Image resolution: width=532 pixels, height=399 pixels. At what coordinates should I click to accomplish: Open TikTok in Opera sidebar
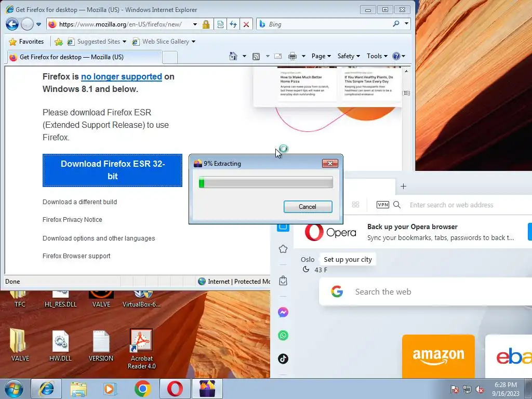point(283,358)
